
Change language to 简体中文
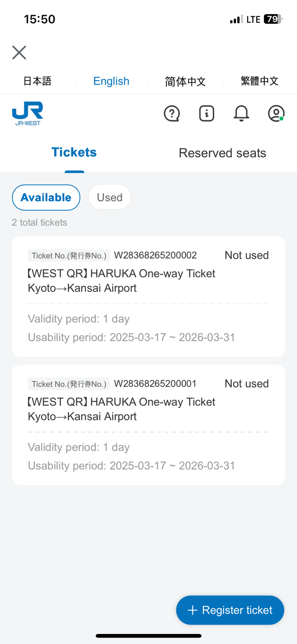click(x=185, y=82)
